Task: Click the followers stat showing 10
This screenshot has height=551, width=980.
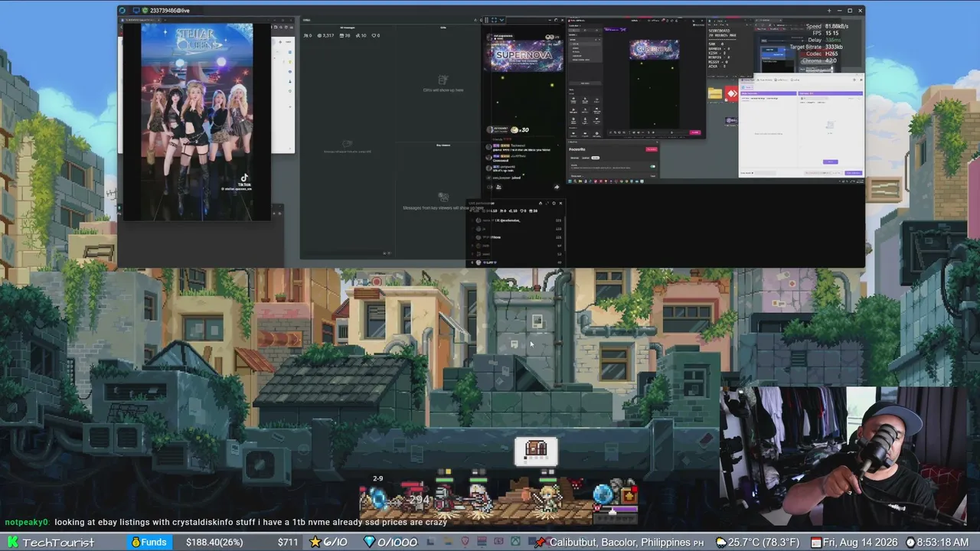Action: pyautogui.click(x=361, y=35)
